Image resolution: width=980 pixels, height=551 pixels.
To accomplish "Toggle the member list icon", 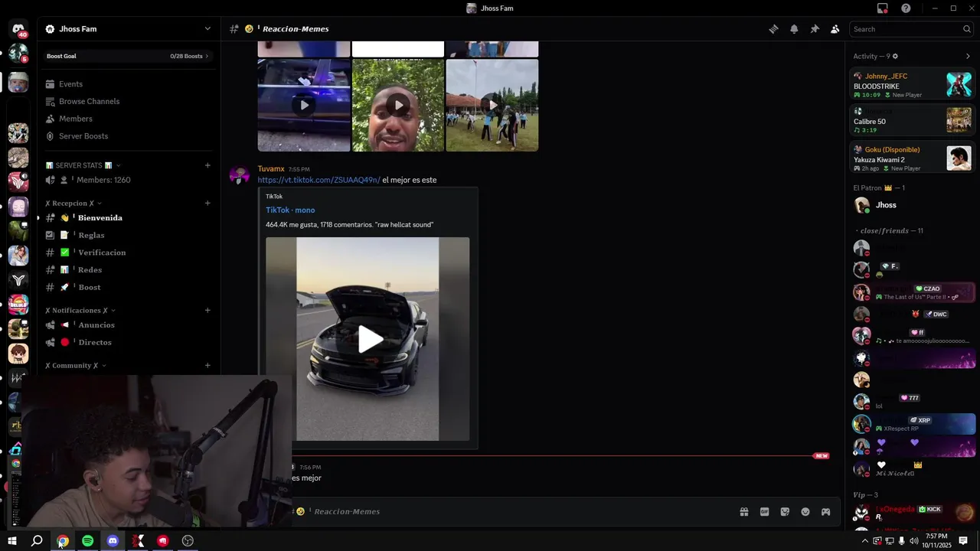I will point(835,29).
